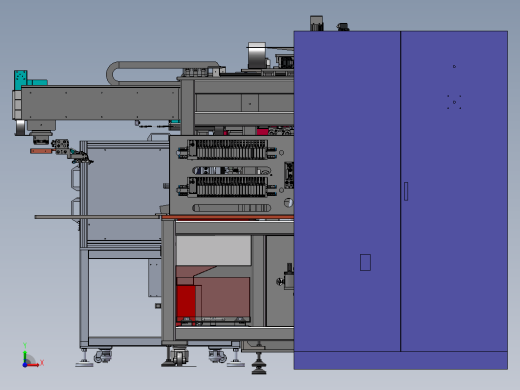
Task: Select the orange gripper finger below the arm
Action: [41, 151]
